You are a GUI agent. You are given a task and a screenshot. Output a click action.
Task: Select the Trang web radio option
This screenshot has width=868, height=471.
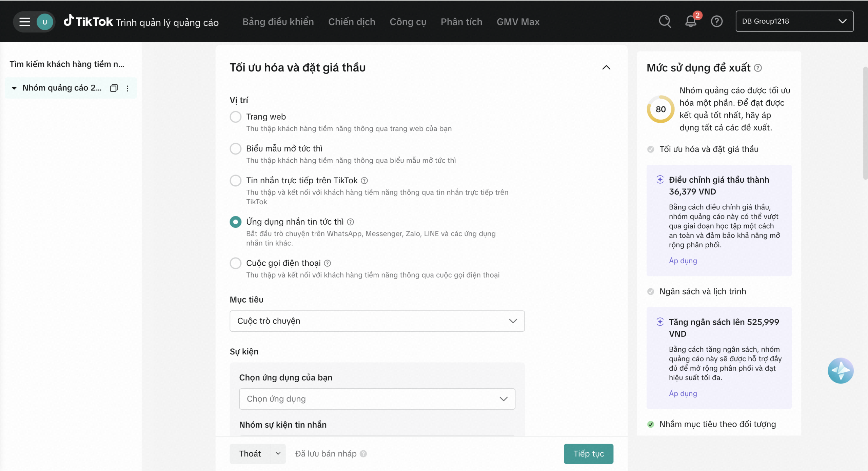[x=235, y=117]
